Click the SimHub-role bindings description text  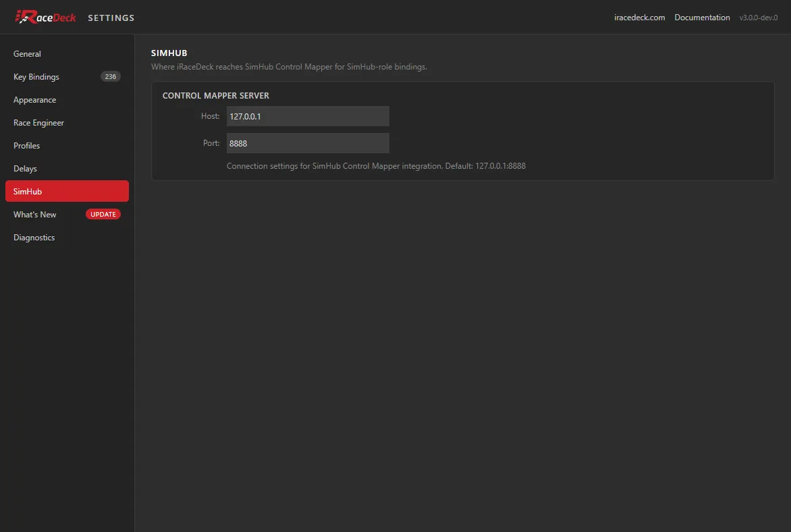289,67
